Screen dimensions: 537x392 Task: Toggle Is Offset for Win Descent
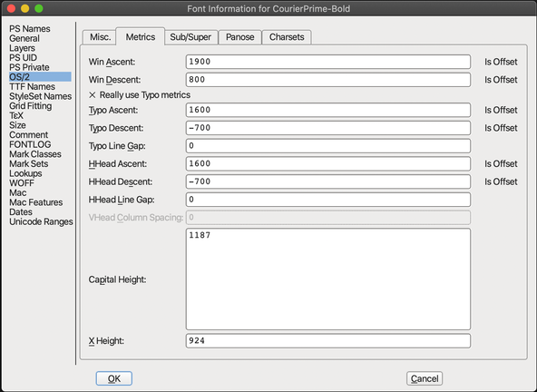point(501,80)
